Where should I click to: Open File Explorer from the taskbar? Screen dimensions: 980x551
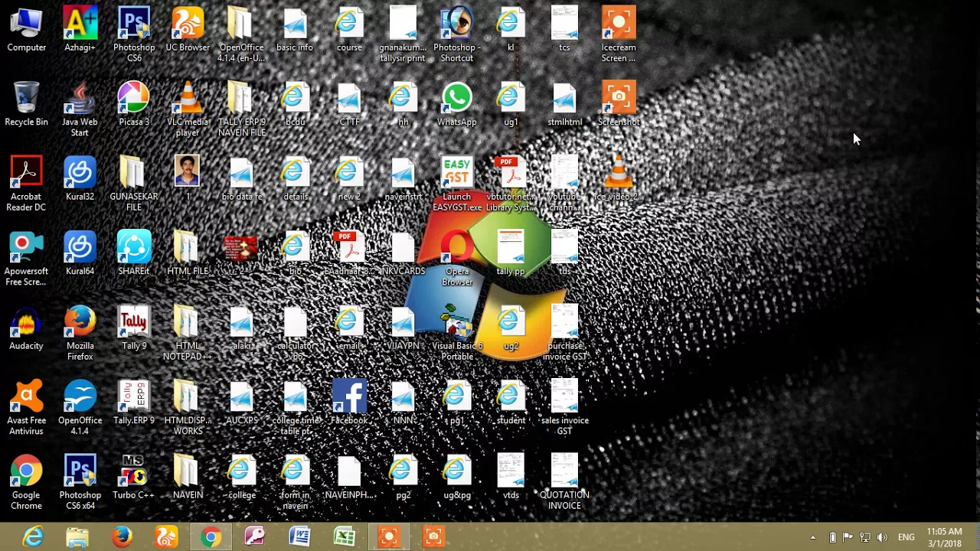tap(77, 537)
